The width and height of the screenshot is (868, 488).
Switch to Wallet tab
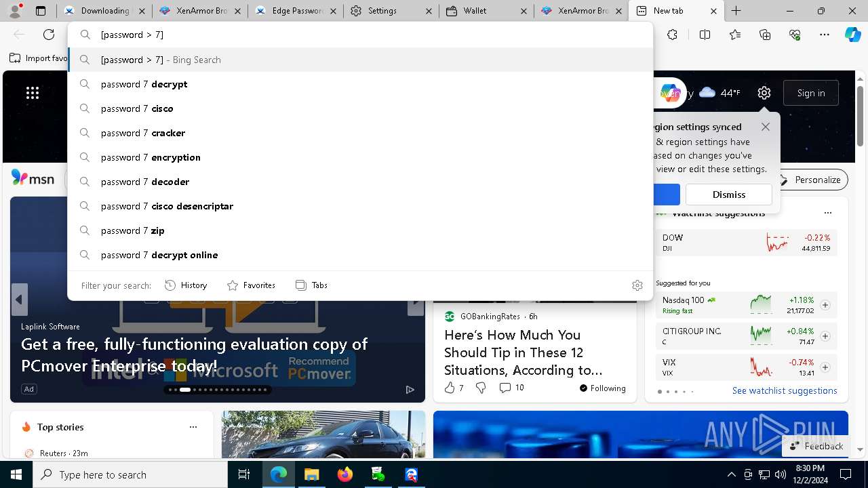(485, 11)
